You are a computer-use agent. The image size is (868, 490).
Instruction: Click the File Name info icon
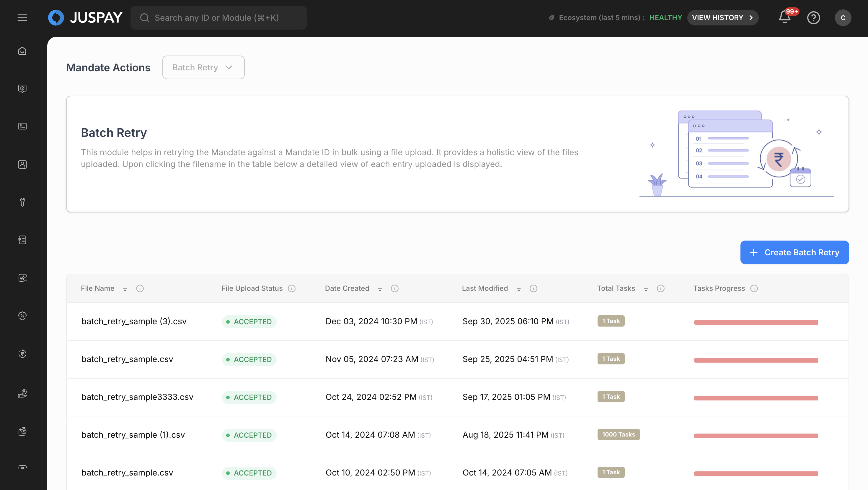tap(140, 288)
